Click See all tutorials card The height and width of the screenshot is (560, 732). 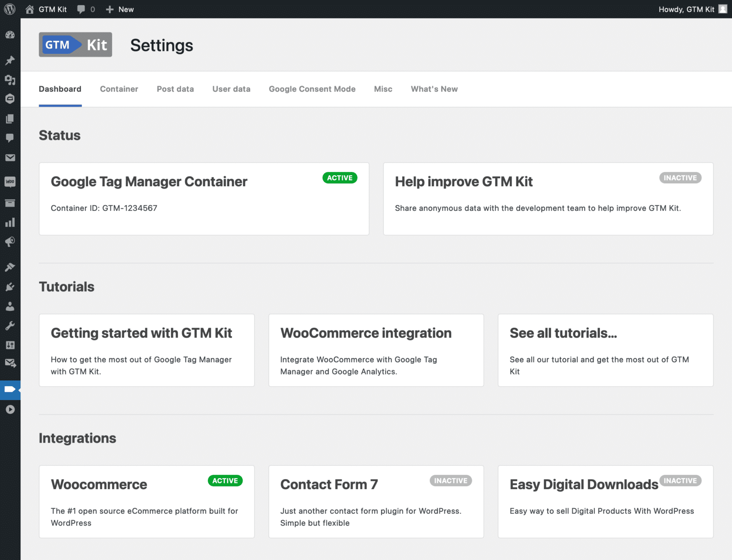(x=605, y=350)
